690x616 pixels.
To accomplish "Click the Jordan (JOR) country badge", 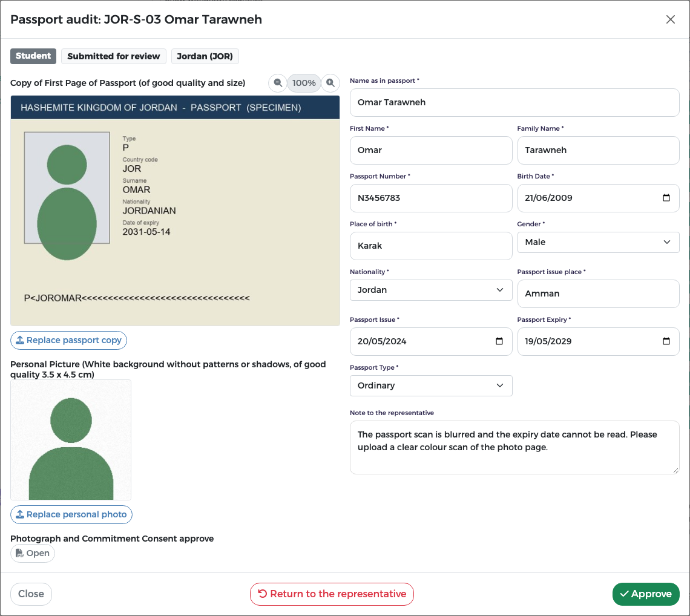I will (205, 56).
